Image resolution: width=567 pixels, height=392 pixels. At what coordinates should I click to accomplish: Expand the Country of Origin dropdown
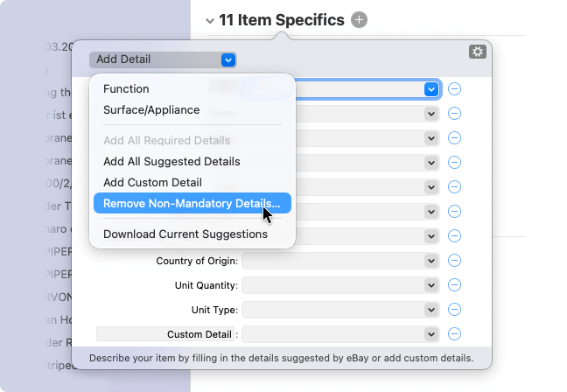(430, 261)
